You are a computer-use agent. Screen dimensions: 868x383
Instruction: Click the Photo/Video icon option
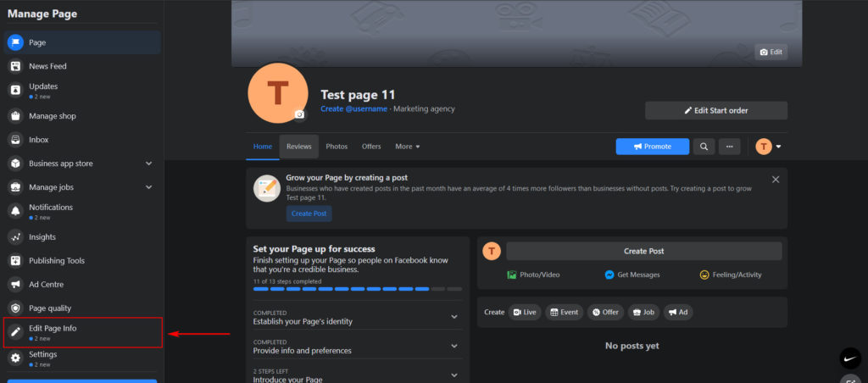tap(511, 275)
